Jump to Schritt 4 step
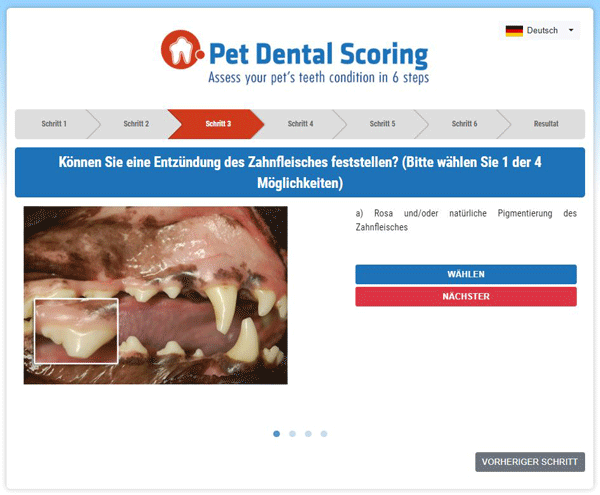Screen dimensions: 600x495 point(300,124)
